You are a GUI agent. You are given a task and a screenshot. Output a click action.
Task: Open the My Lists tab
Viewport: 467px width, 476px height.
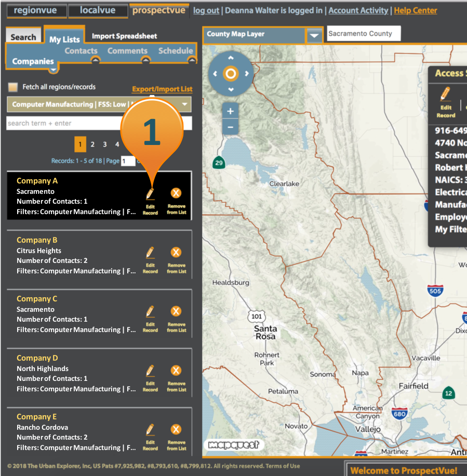click(64, 38)
